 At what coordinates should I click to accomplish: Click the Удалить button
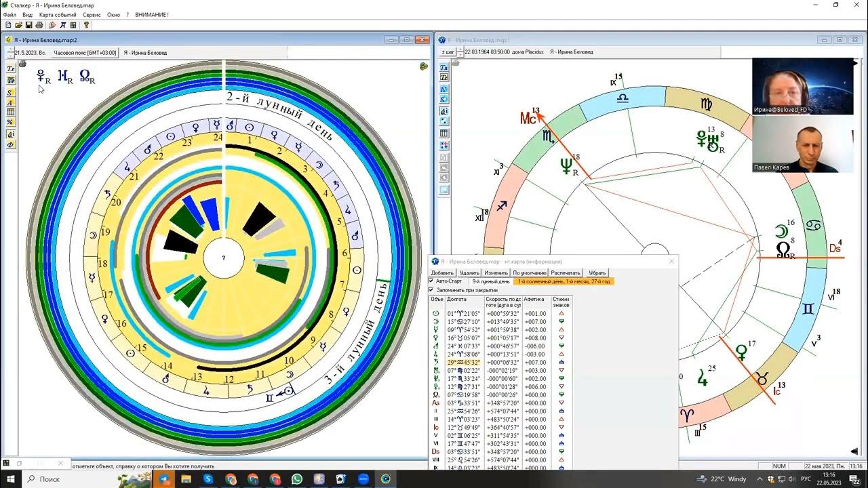click(x=469, y=272)
